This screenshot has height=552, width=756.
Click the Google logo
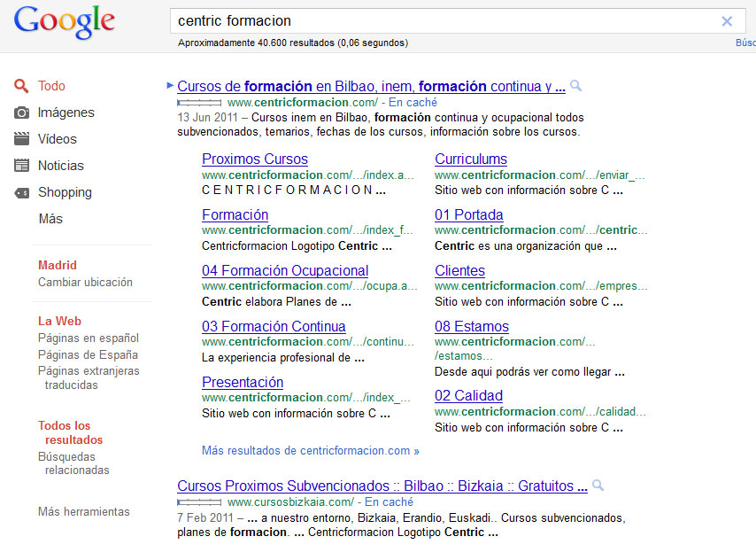(64, 22)
